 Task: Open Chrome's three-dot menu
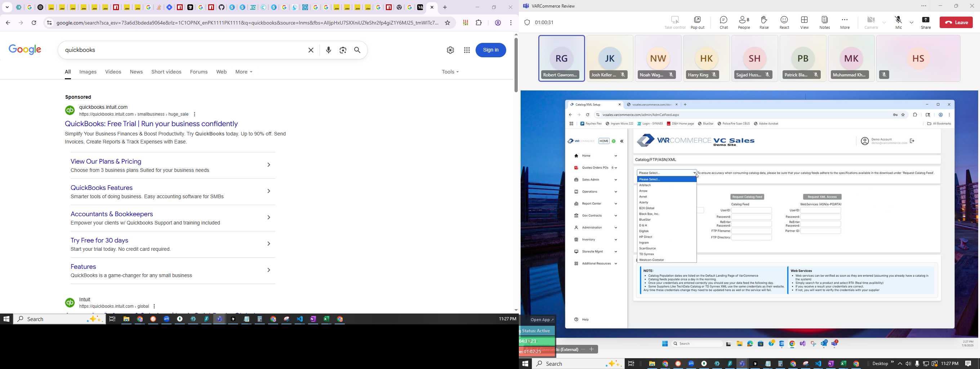[511, 23]
